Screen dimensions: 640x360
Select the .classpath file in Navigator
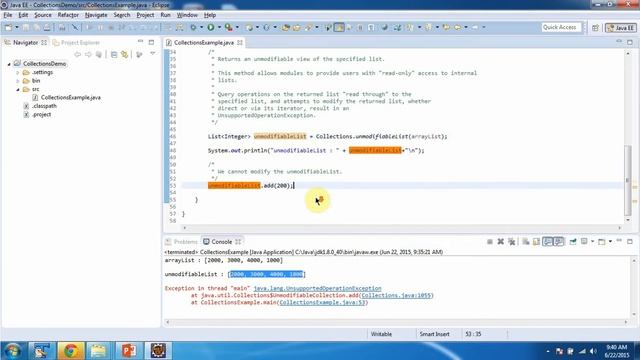pyautogui.click(x=44, y=106)
